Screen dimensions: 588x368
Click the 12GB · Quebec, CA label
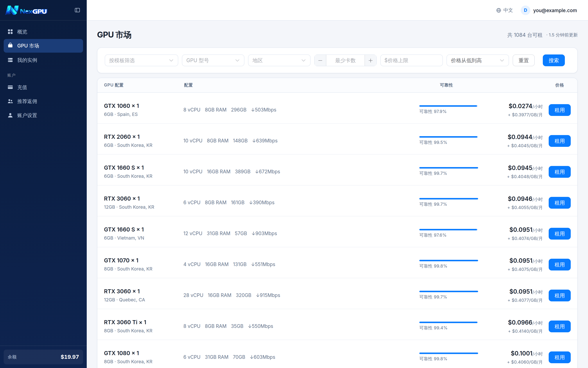coord(124,300)
